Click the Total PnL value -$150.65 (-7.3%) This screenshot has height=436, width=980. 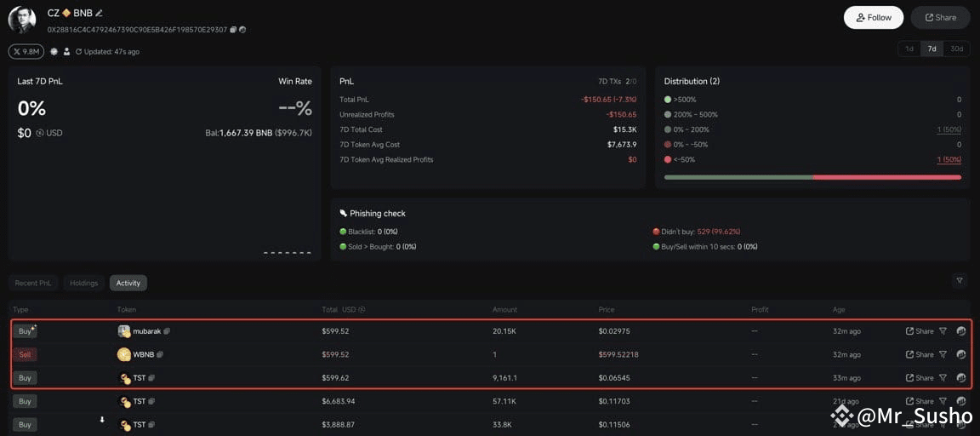[x=609, y=100]
